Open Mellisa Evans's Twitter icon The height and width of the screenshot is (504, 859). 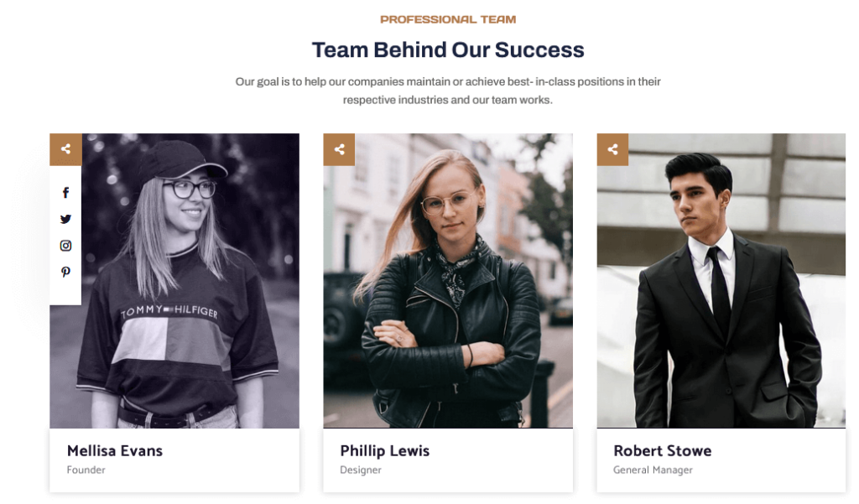65,219
